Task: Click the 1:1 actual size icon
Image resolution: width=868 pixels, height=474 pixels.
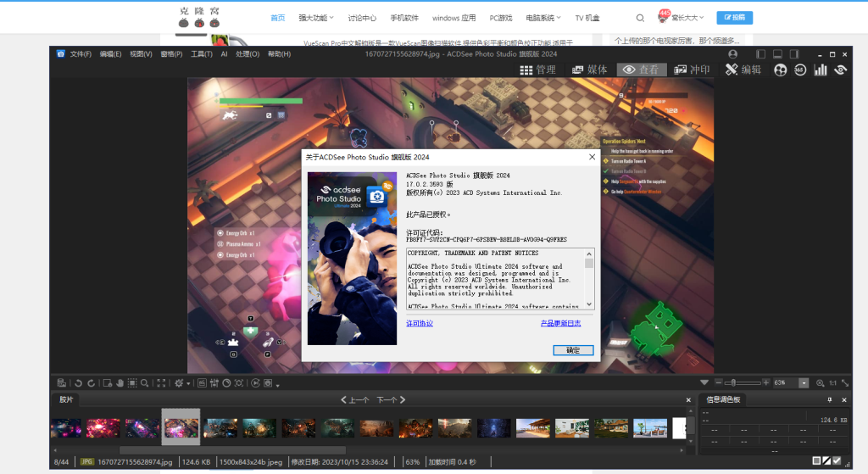Action: (x=832, y=383)
